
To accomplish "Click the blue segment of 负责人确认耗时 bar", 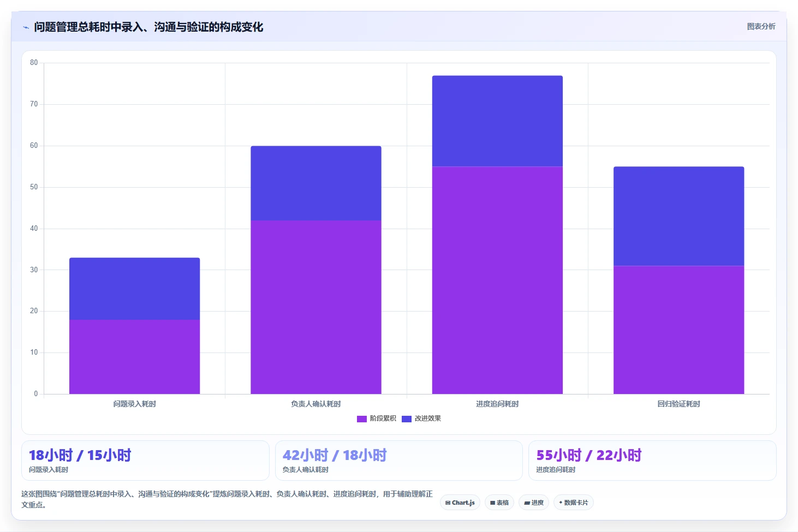I will (x=316, y=183).
